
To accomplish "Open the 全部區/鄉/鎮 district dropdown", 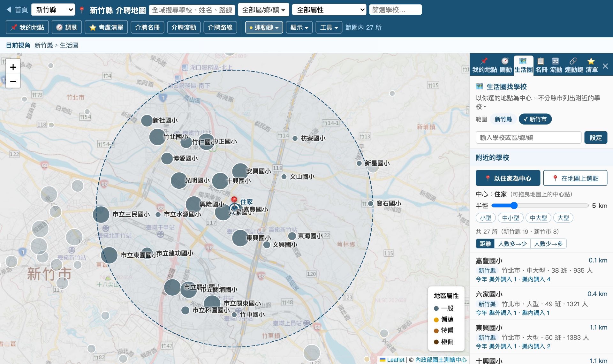I will point(263,10).
